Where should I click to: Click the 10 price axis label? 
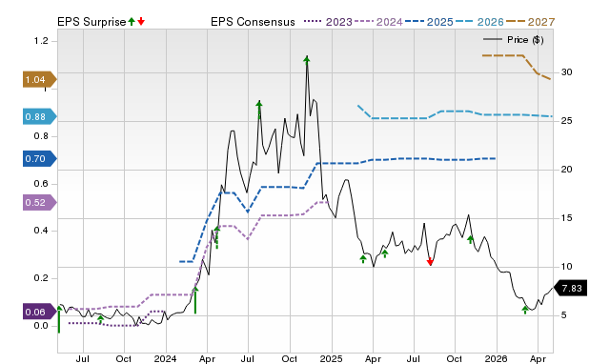[x=566, y=267]
